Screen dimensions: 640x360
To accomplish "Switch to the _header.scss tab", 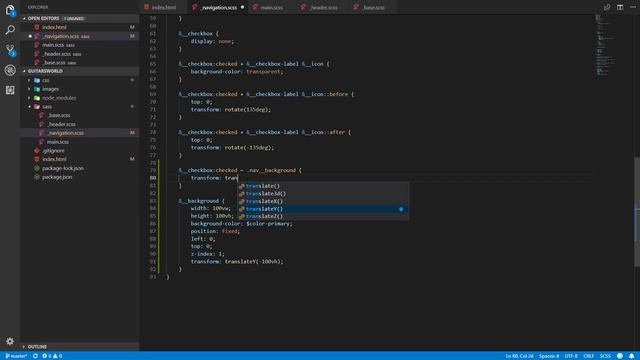I will pos(323,7).
